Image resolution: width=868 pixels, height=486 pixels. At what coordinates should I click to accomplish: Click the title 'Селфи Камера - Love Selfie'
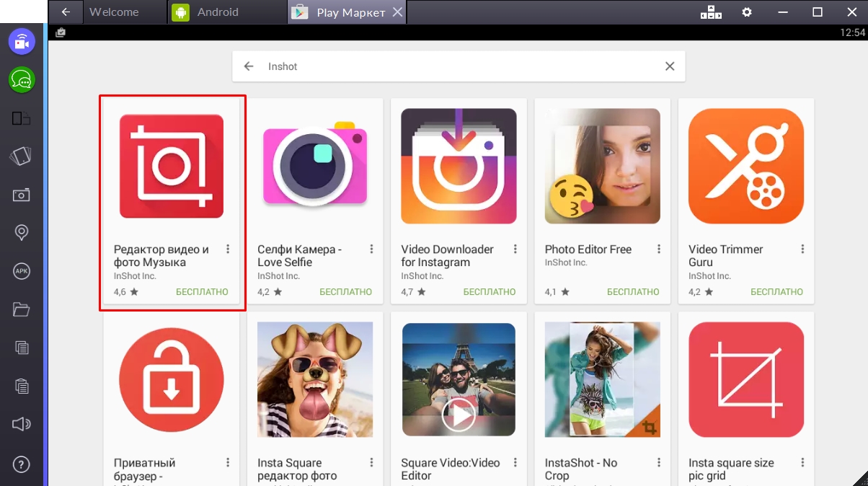[300, 256]
